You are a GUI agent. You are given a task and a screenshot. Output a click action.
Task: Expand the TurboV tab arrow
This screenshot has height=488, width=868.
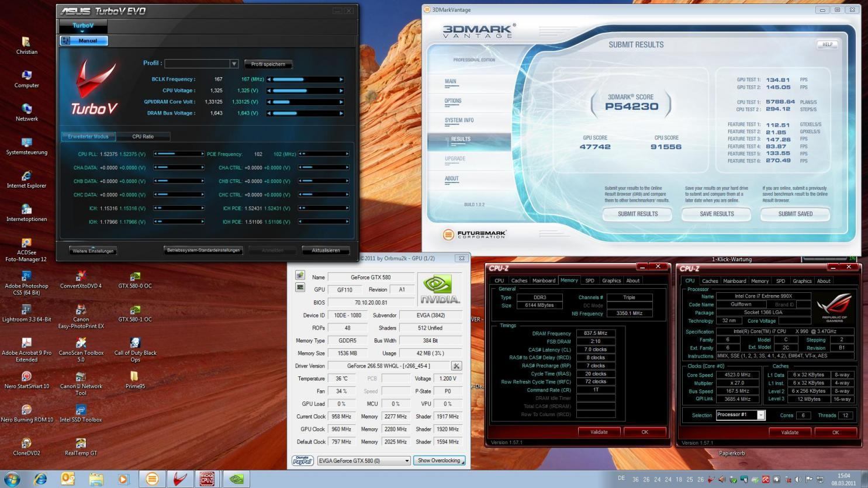[83, 32]
